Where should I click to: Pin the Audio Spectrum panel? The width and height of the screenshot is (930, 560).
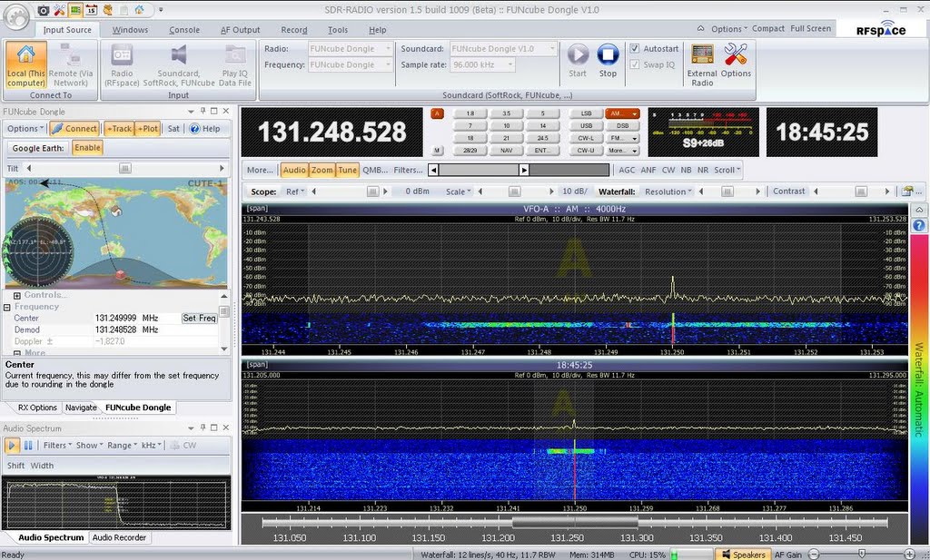(203, 427)
